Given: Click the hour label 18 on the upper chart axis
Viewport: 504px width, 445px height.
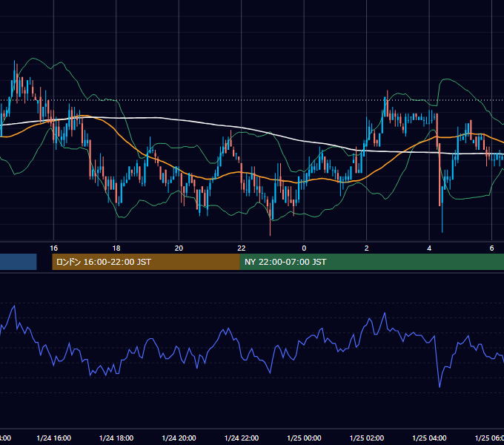Looking at the screenshot, I should (x=116, y=248).
